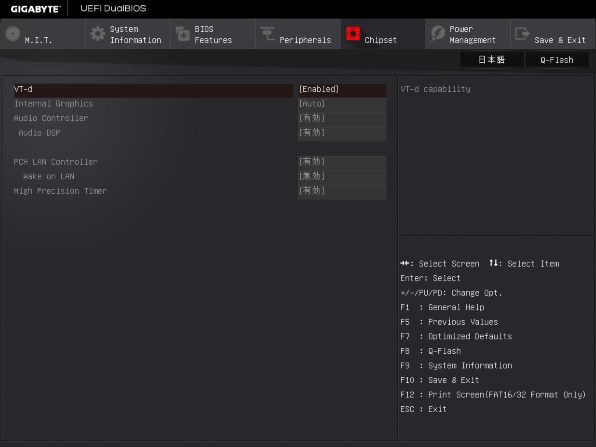
Task: Open the Audio DSP value field
Action: [342, 133]
